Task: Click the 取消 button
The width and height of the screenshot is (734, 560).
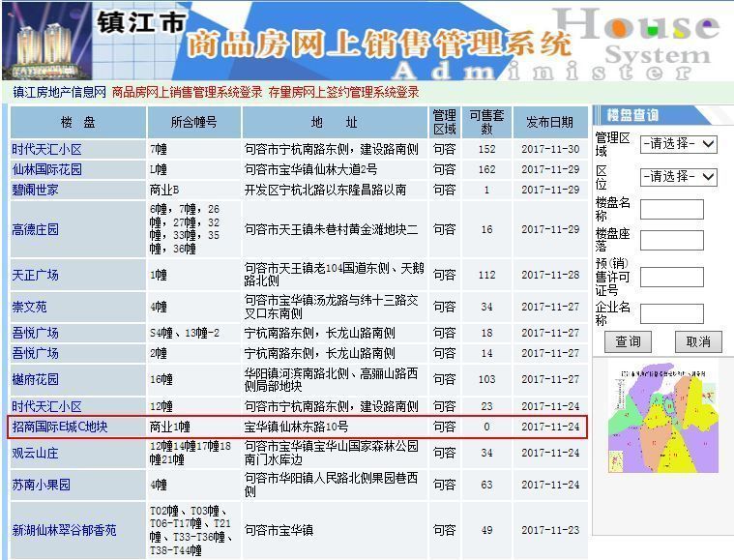Action: click(698, 341)
